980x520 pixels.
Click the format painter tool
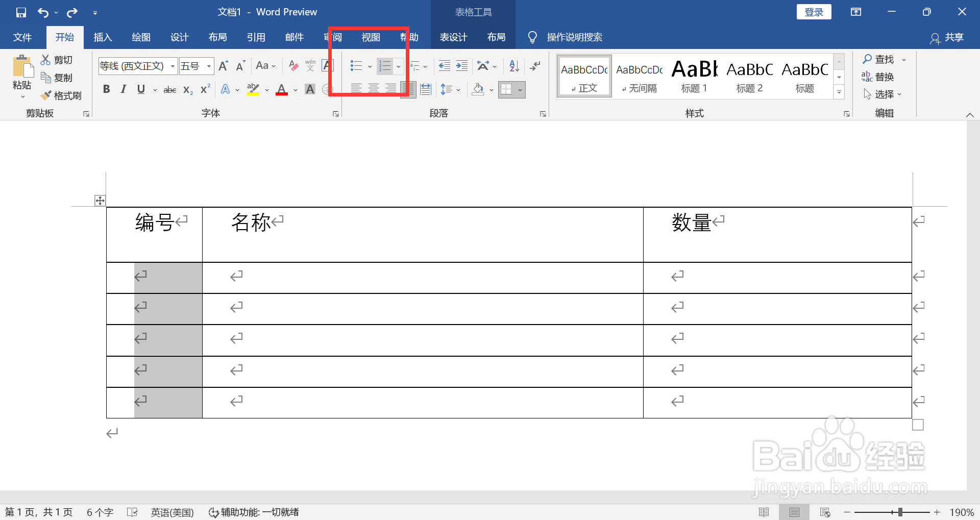click(x=61, y=95)
